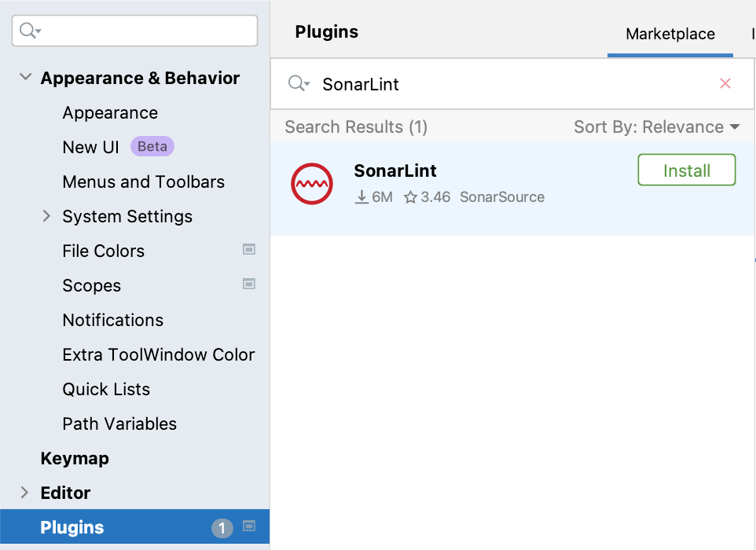Collapse Appearance & Behavior section
Image resolution: width=756 pixels, height=550 pixels.
(x=25, y=77)
